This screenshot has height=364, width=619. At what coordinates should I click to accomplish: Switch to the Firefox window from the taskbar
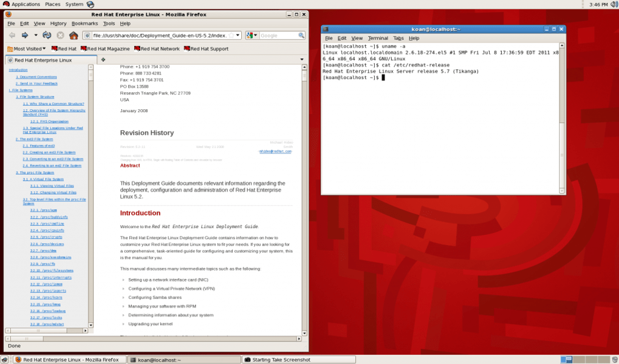tap(69, 360)
